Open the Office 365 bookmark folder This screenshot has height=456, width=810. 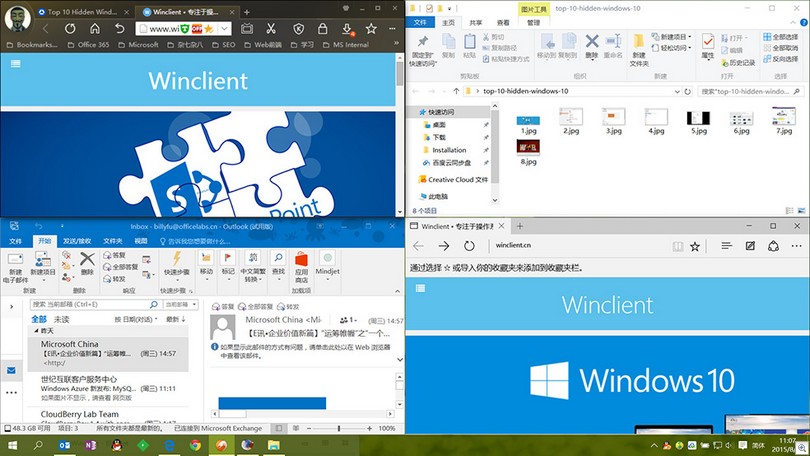pos(88,45)
